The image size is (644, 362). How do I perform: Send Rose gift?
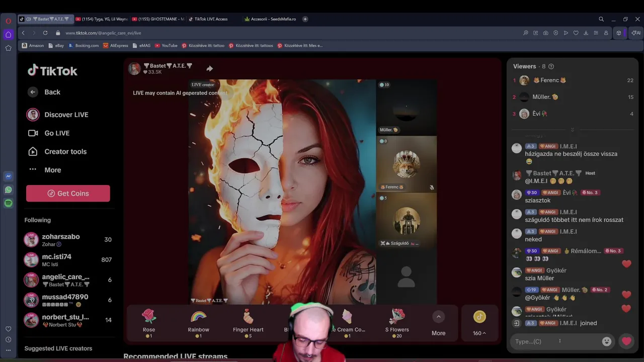click(149, 323)
